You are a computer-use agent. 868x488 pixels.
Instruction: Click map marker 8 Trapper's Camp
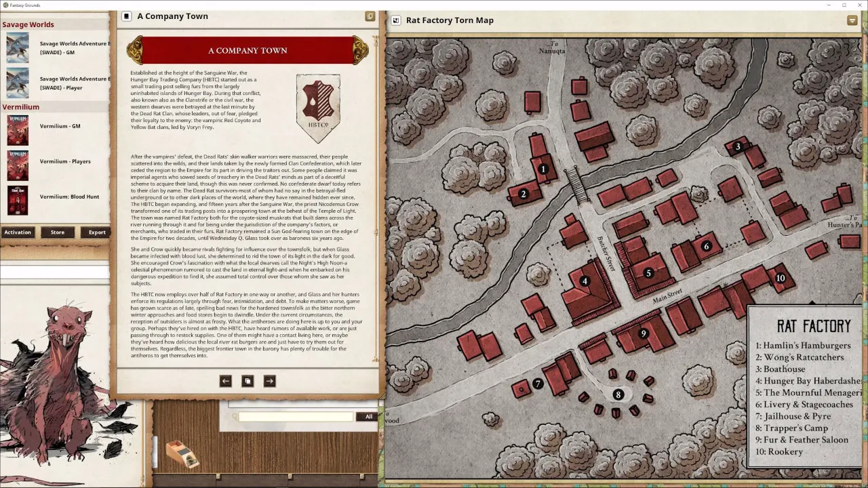pyautogui.click(x=618, y=394)
